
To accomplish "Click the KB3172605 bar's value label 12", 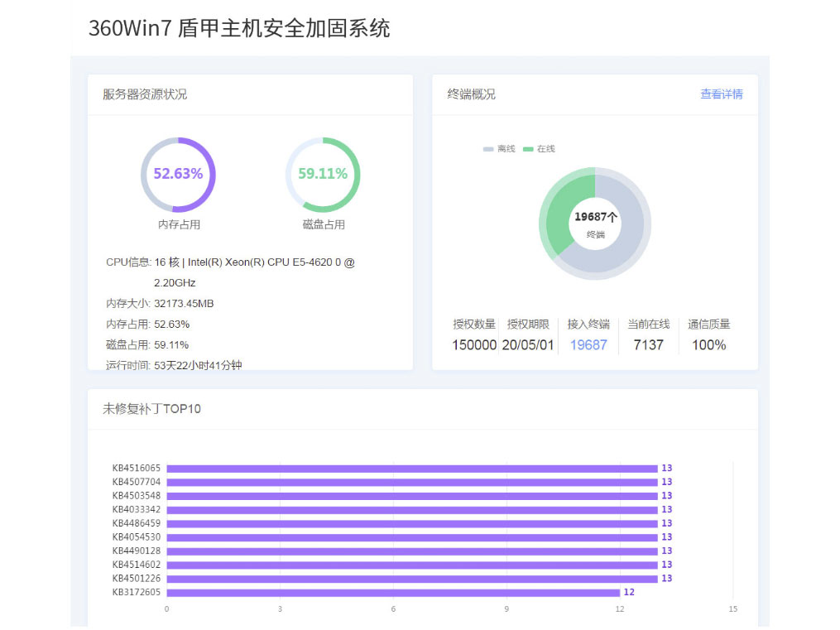I will click(629, 593).
